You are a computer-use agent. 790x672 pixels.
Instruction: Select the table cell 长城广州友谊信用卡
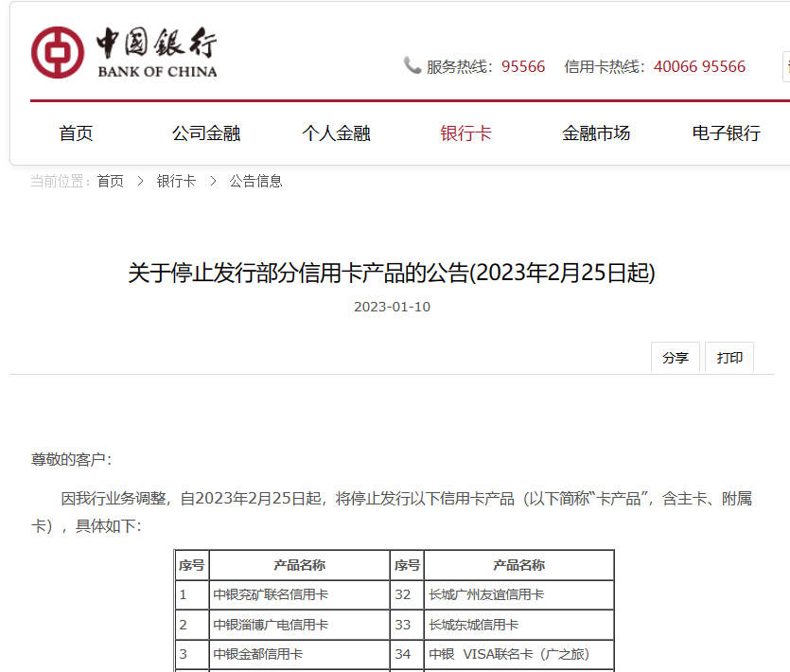[519, 595]
